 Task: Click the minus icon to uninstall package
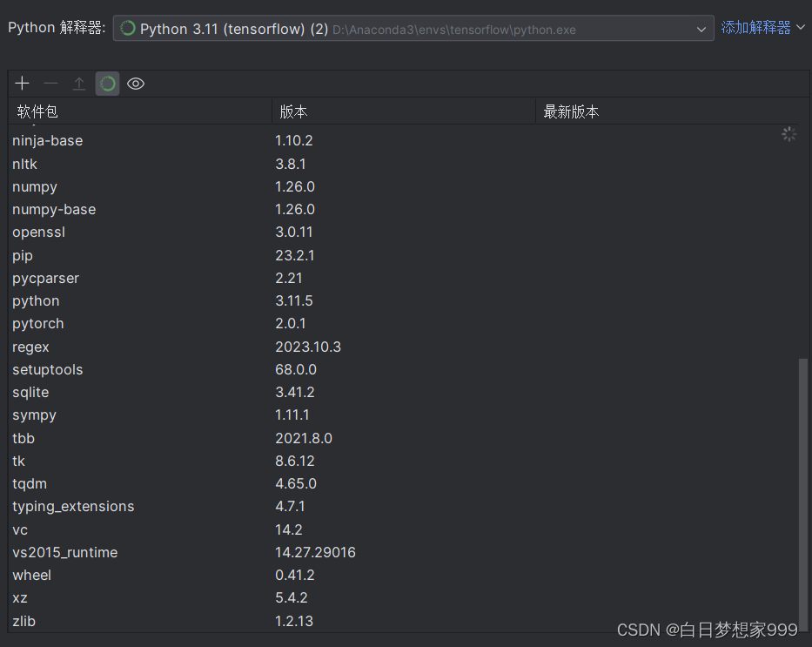pos(50,84)
